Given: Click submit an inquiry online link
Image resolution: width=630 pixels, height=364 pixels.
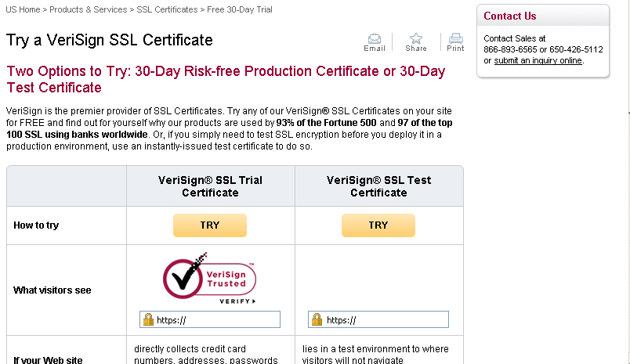Looking at the screenshot, I should [x=538, y=60].
